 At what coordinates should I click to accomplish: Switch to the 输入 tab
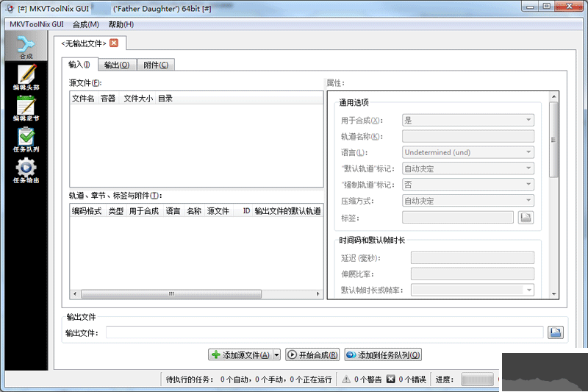79,65
